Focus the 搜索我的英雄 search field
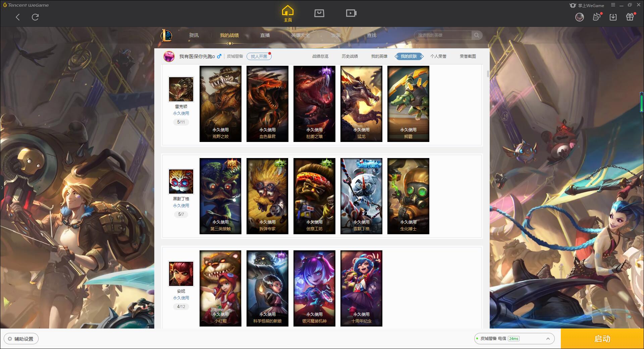The width and height of the screenshot is (644, 349). (x=443, y=35)
